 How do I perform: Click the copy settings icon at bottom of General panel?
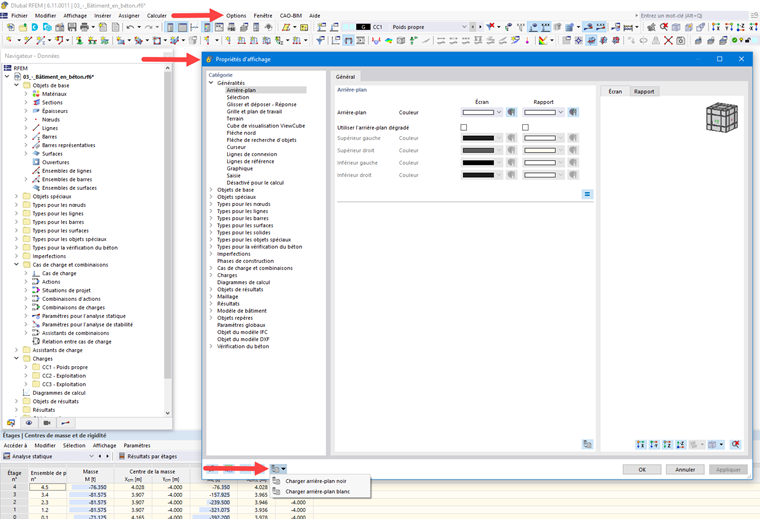point(587,444)
